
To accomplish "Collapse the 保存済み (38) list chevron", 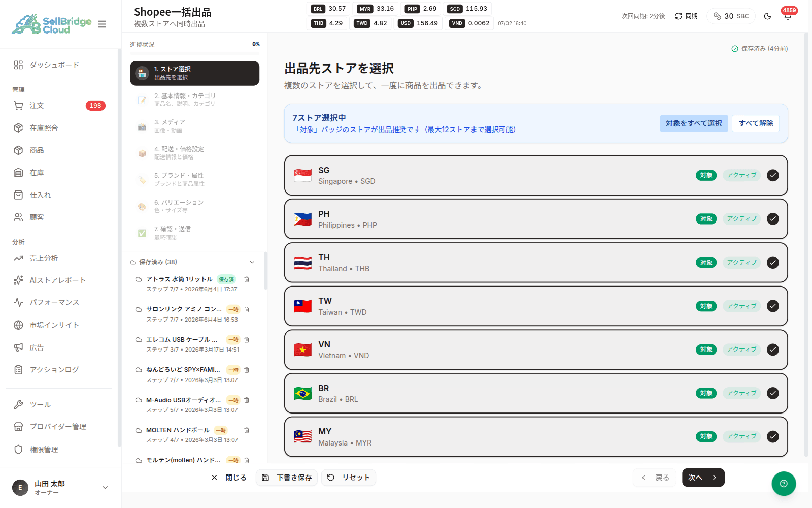I will point(252,262).
